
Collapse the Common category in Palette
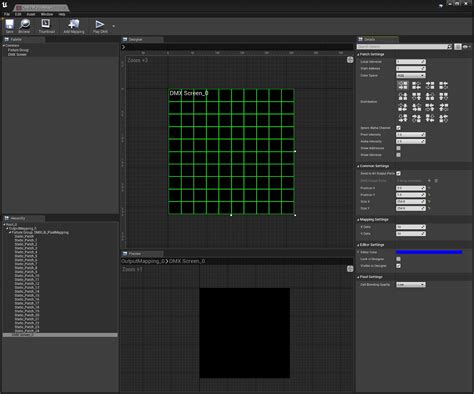(x=4, y=46)
